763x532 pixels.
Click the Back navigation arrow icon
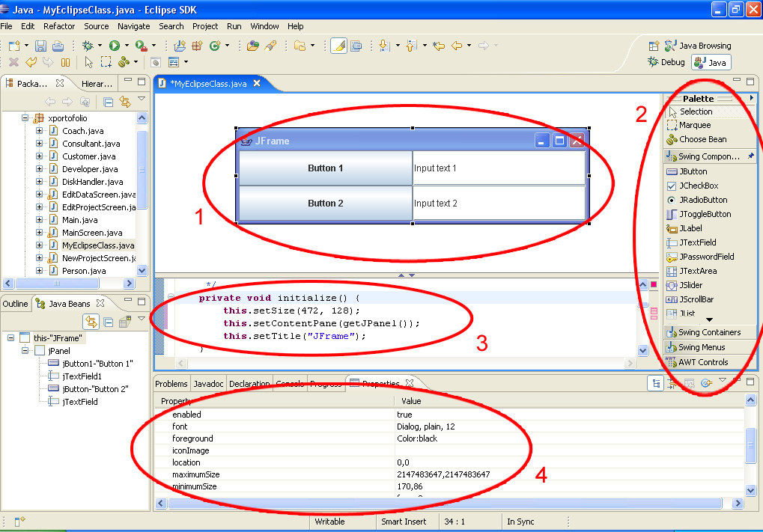point(457,46)
